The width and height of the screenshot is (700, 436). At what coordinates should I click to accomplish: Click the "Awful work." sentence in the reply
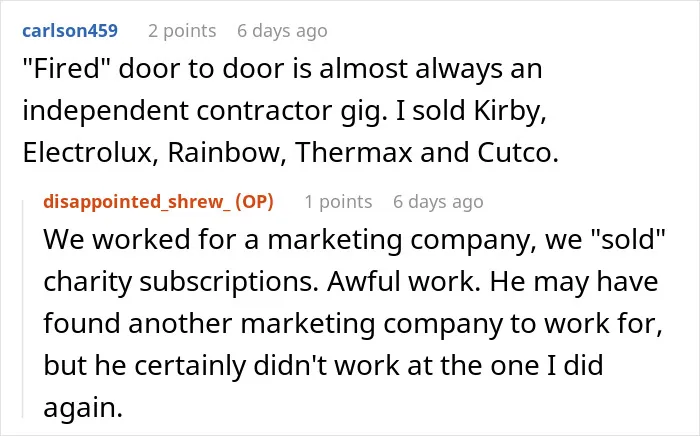point(404,282)
